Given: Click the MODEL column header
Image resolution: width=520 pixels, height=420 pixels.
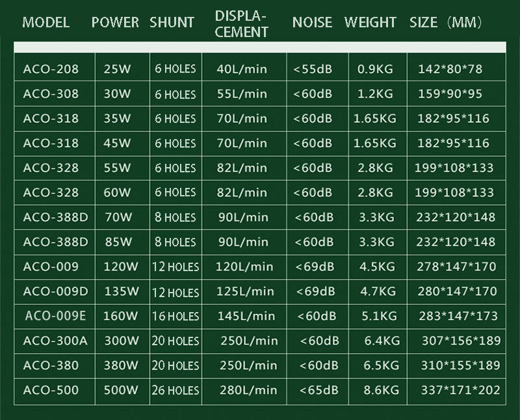Looking at the screenshot, I should pyautogui.click(x=45, y=23).
